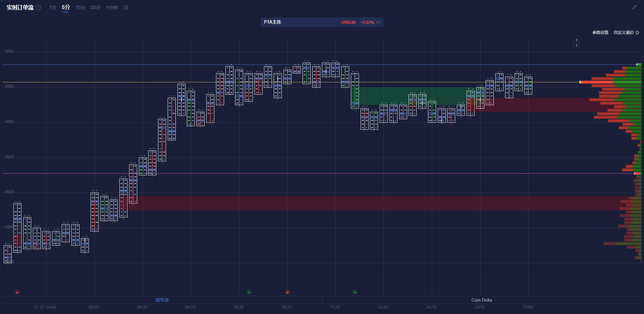Open 自定义量价 custom volume-price
Screen dimensions: 644x314
tap(624, 33)
